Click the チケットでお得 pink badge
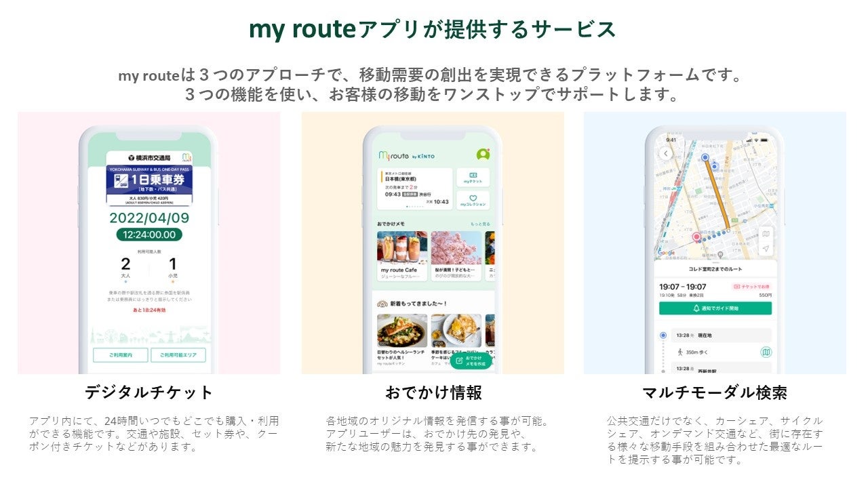The image size is (868, 488). [751, 287]
